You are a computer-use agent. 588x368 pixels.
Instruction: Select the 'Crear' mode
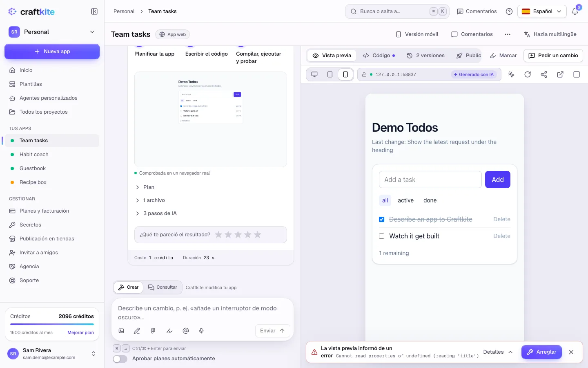click(x=128, y=287)
